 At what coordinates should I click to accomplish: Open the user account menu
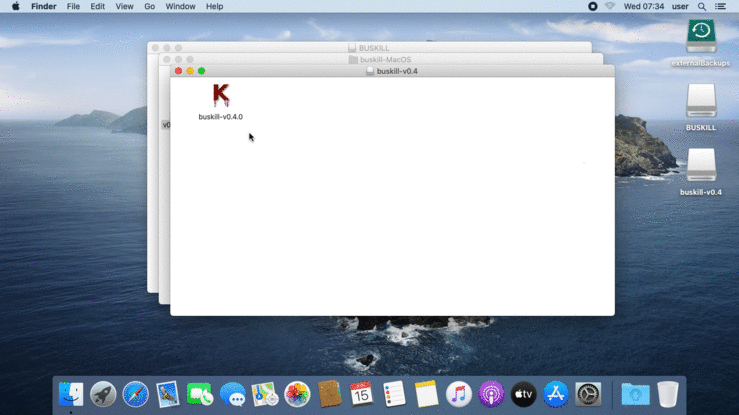(x=680, y=6)
